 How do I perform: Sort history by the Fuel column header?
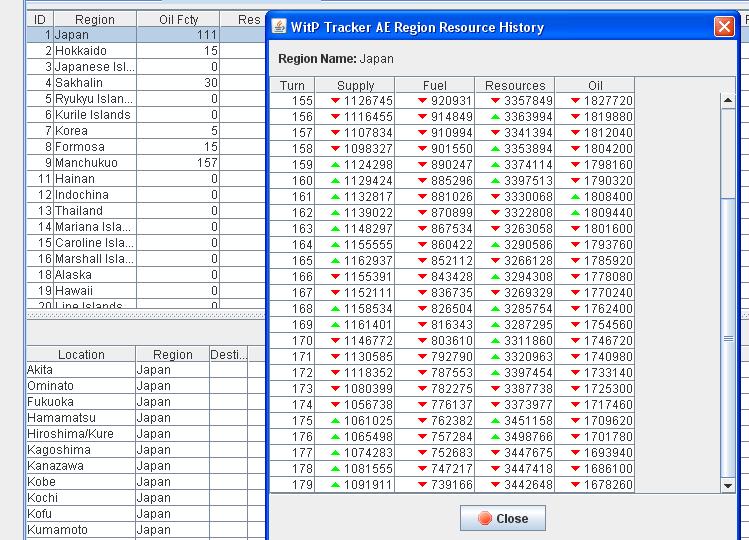pos(435,85)
